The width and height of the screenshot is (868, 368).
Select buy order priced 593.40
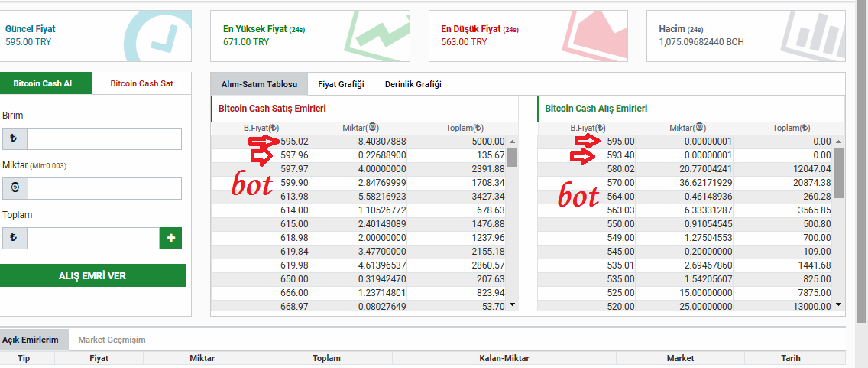(685, 155)
